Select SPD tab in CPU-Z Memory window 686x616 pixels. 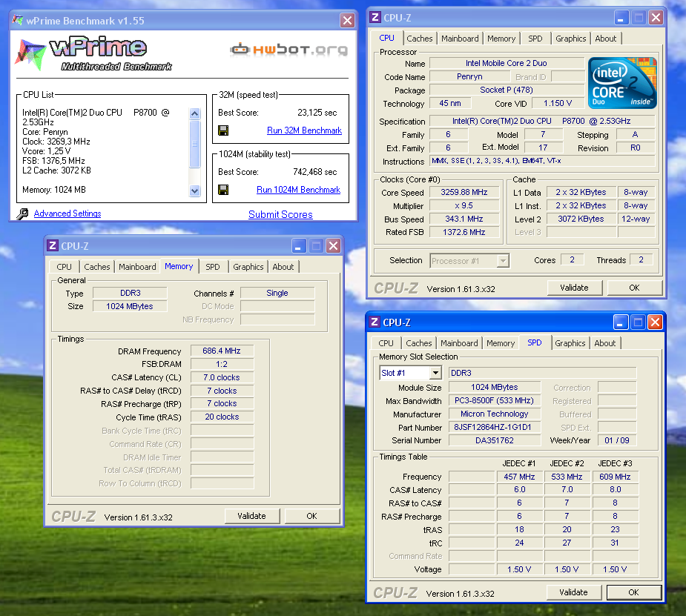pos(213,267)
